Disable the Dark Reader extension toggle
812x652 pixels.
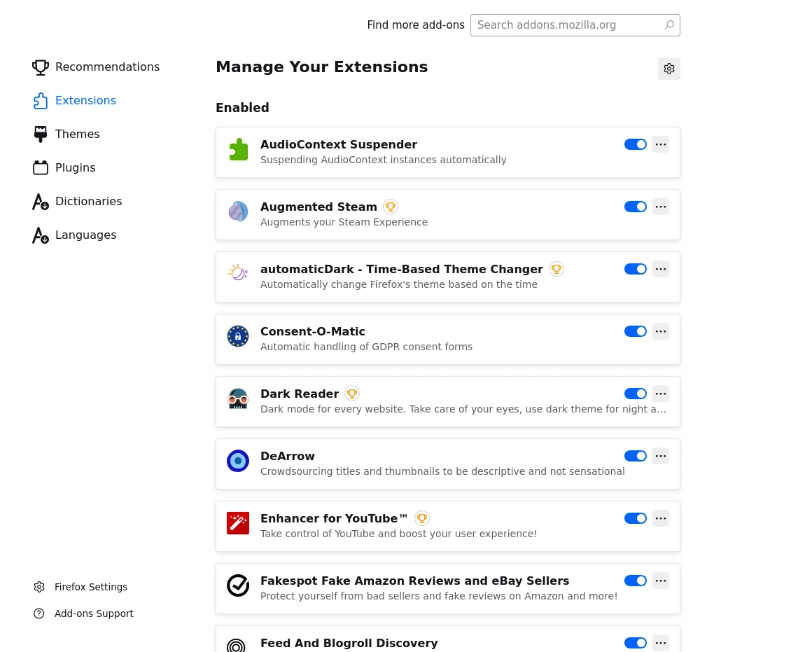point(636,394)
